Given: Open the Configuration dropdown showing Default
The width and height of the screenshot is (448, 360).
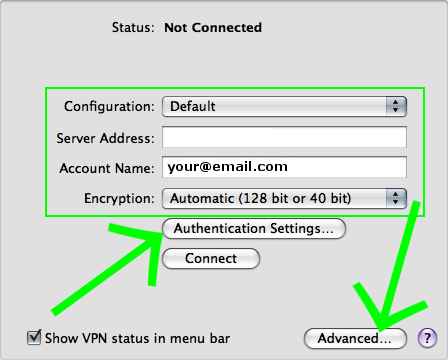Looking at the screenshot, I should click(x=284, y=107).
